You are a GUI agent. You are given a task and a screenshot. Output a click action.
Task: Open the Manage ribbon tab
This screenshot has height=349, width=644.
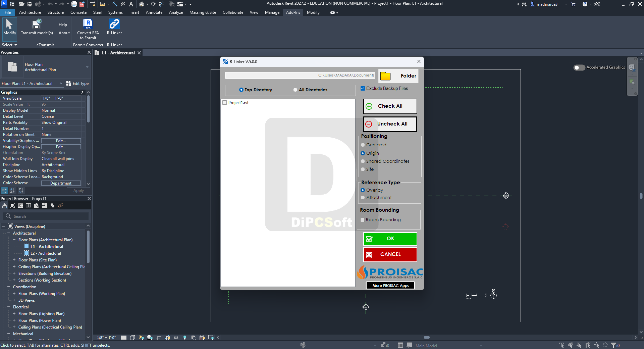(x=272, y=12)
